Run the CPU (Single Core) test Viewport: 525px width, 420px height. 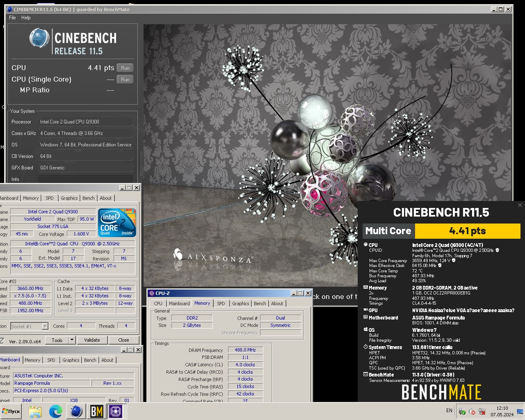125,80
